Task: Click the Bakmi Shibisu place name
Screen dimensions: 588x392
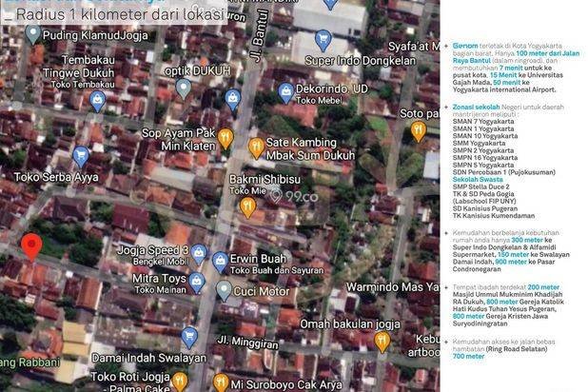Action: pos(265,179)
